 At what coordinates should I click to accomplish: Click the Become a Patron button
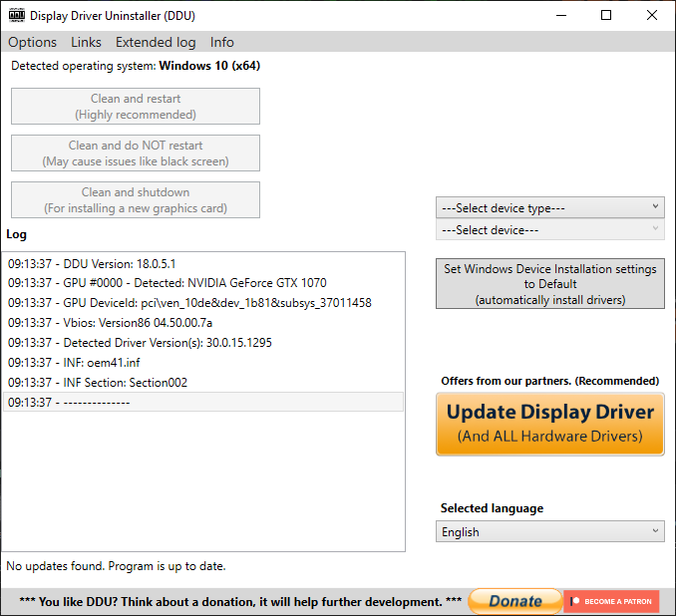pos(611,601)
